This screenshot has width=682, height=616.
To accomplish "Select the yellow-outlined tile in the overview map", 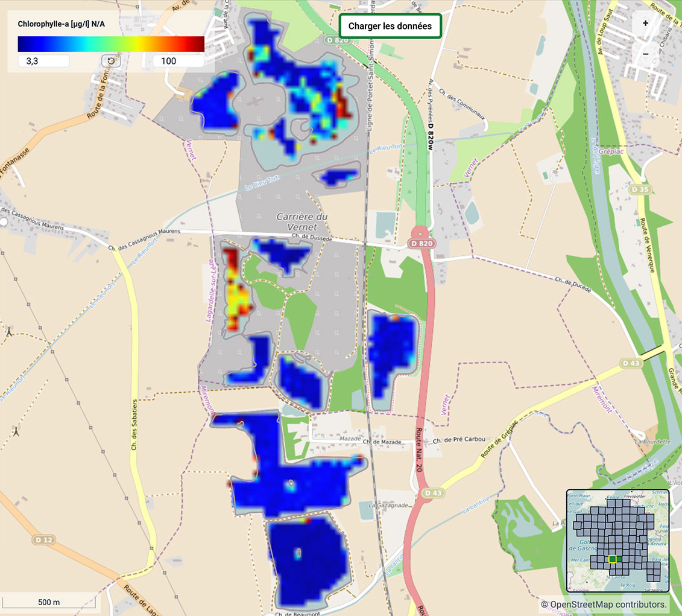I will (x=612, y=559).
